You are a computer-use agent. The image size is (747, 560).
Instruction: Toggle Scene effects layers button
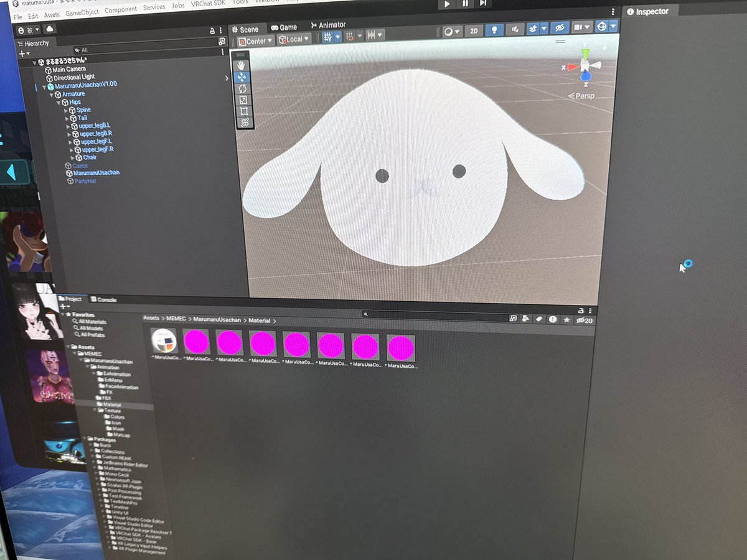tap(533, 29)
